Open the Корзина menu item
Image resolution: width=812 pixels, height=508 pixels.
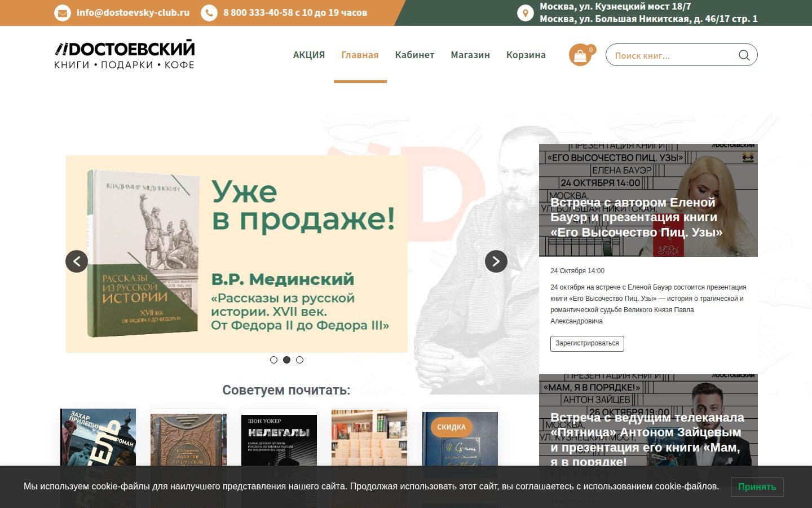[526, 55]
